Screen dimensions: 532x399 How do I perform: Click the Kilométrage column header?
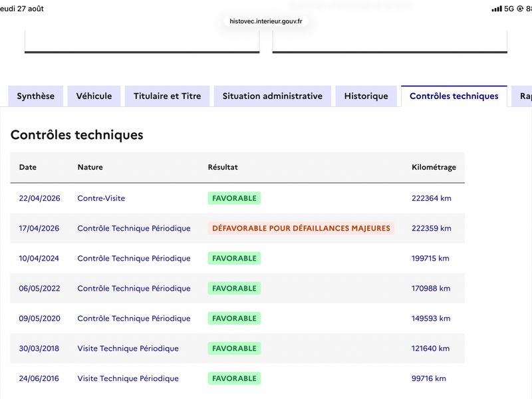coord(434,167)
